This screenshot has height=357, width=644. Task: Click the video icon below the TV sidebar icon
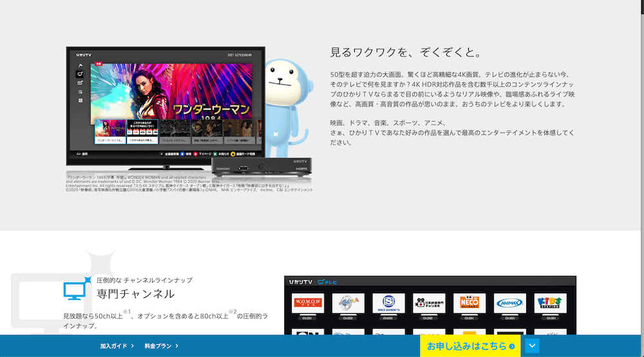pos(80,83)
